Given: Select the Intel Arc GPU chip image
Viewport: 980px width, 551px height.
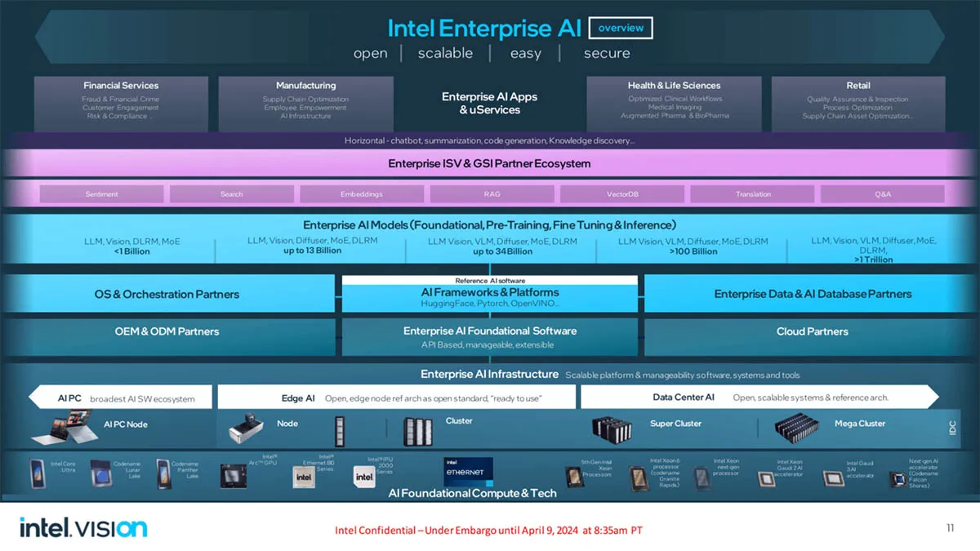Looking at the screenshot, I should 234,476.
